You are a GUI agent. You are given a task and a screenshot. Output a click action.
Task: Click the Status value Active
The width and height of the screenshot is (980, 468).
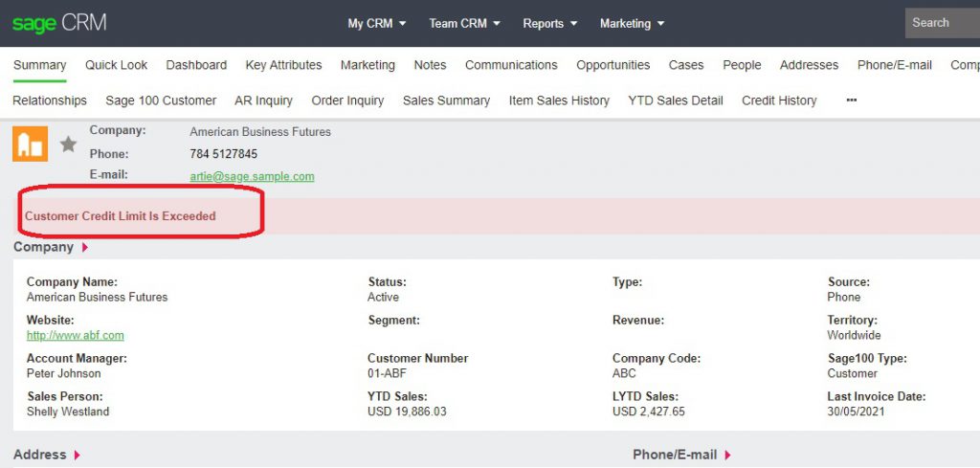(x=383, y=298)
